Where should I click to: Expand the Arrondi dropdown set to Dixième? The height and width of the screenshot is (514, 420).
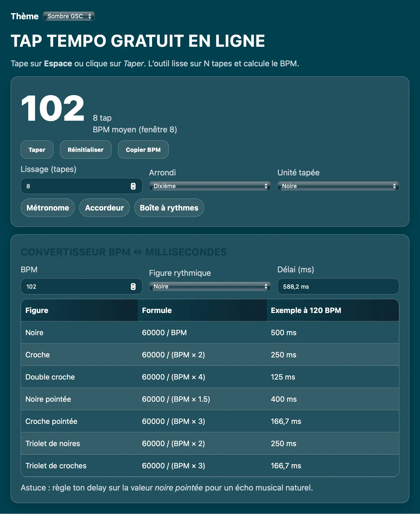pyautogui.click(x=210, y=186)
